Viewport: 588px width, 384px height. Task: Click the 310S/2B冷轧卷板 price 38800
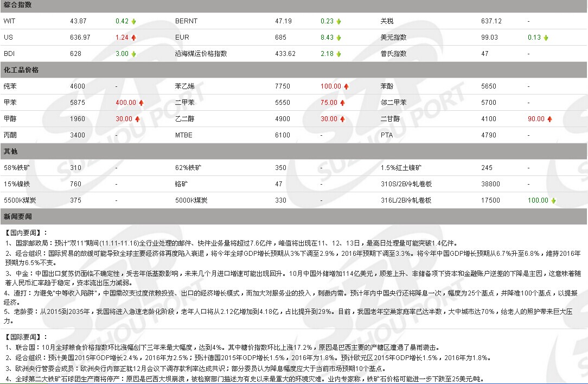490,184
